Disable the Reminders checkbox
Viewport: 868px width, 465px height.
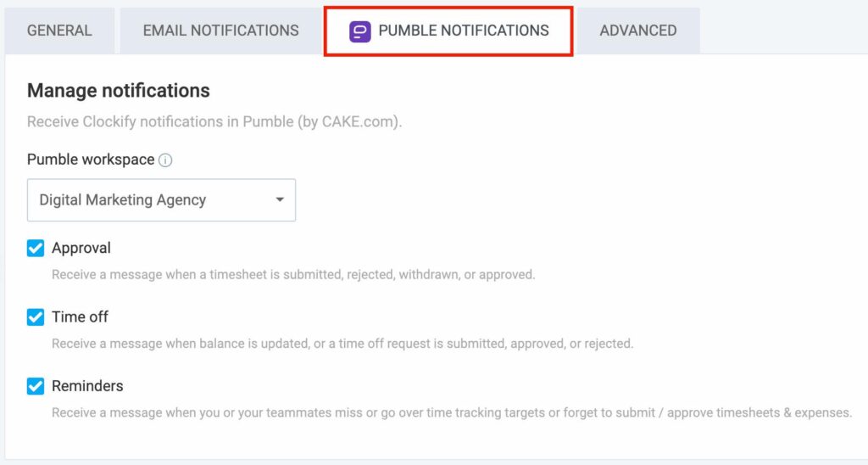[36, 386]
